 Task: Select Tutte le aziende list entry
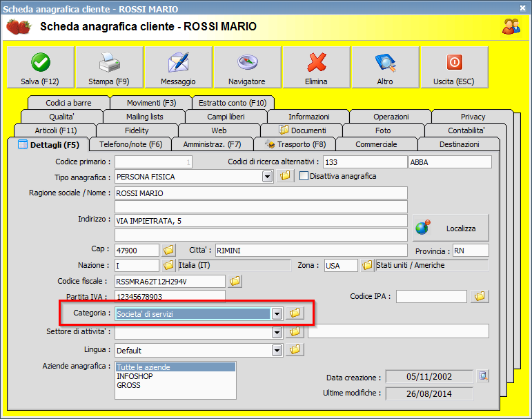175,367
